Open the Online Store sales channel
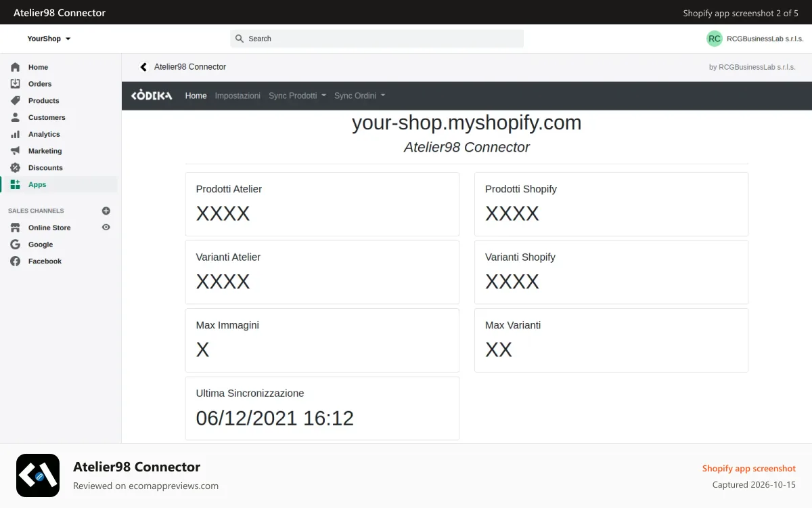The width and height of the screenshot is (812, 508). 49,228
